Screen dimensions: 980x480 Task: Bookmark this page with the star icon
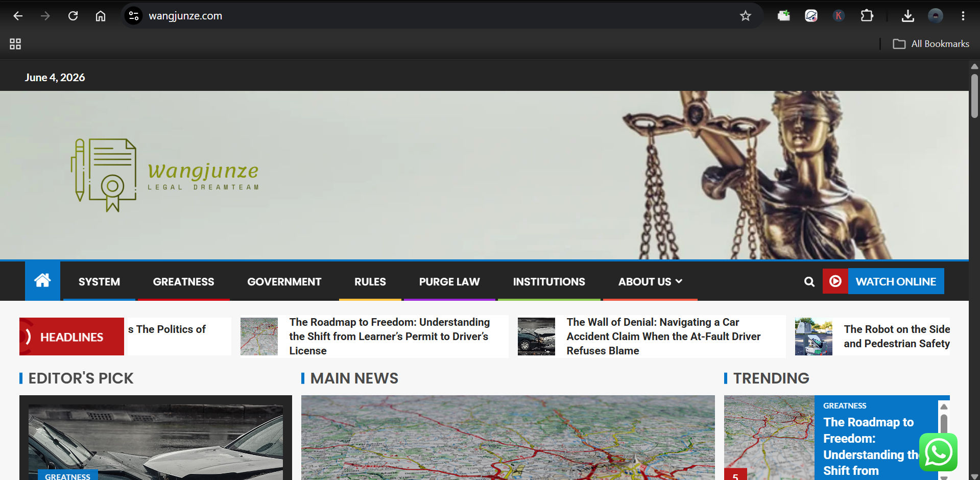(746, 16)
